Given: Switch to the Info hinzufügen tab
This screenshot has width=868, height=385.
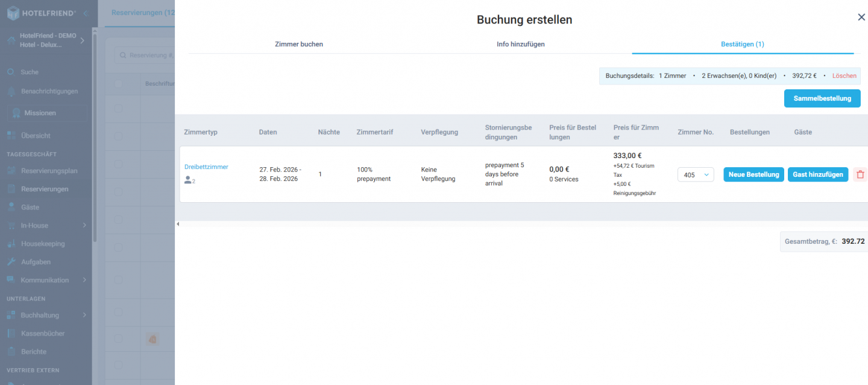Looking at the screenshot, I should click(x=521, y=44).
